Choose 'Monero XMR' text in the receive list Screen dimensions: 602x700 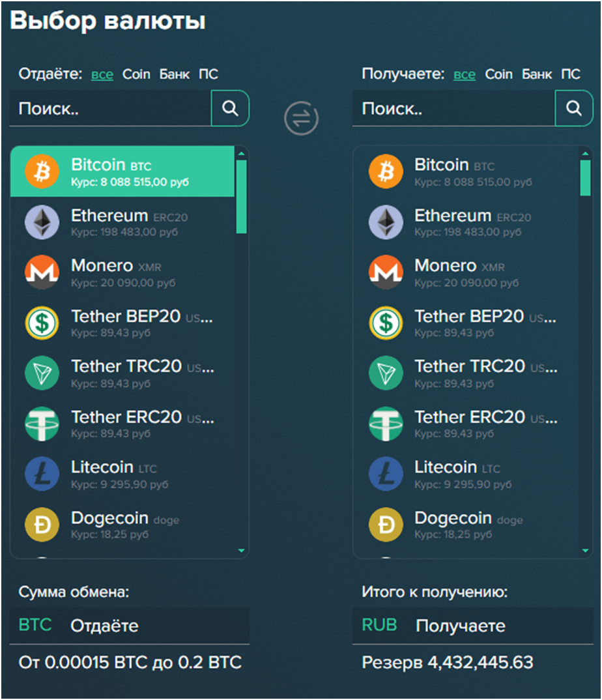click(460, 266)
